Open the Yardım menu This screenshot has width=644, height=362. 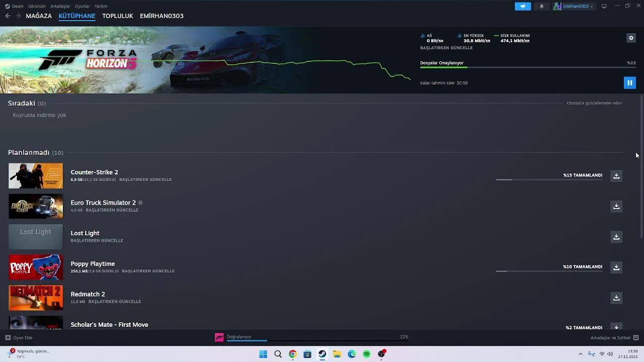tap(101, 6)
